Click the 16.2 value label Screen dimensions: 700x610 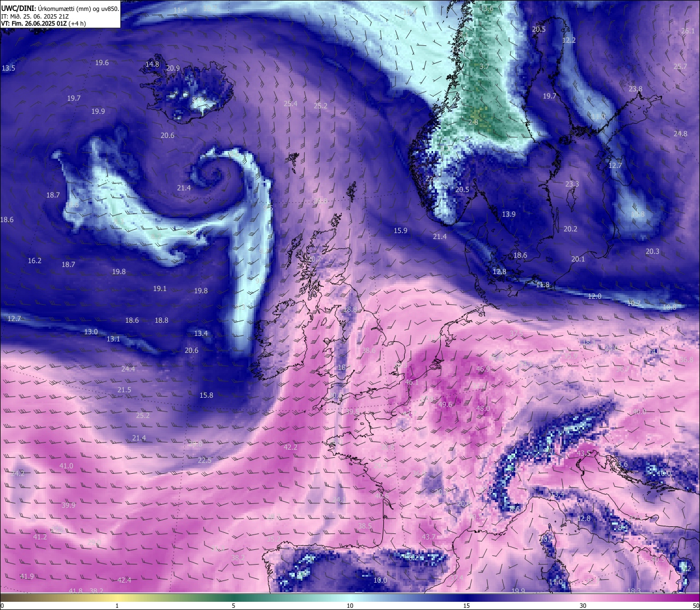tap(34, 261)
